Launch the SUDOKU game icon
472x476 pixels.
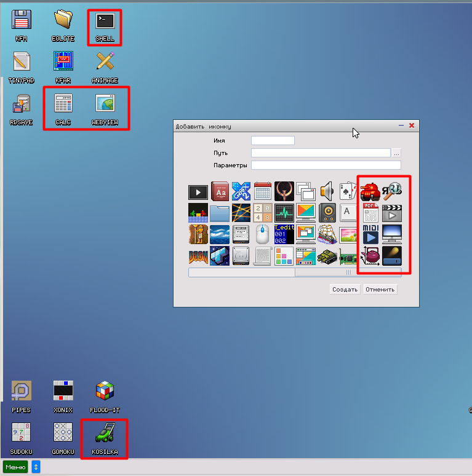tap(22, 438)
